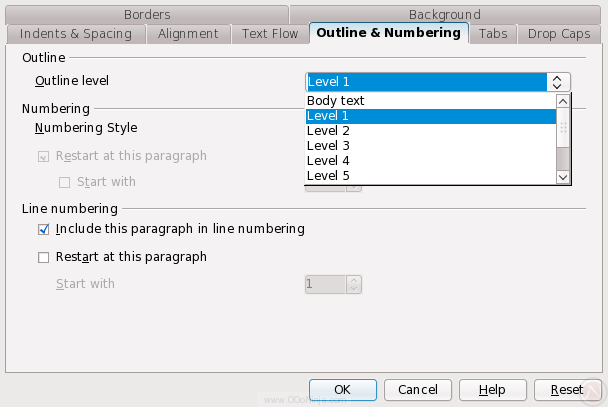608x407 pixels.
Task: Click the Reset button
Action: pyautogui.click(x=566, y=389)
